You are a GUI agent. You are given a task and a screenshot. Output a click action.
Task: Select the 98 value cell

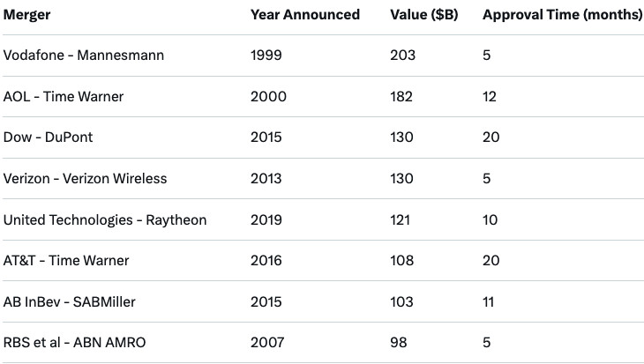point(398,343)
